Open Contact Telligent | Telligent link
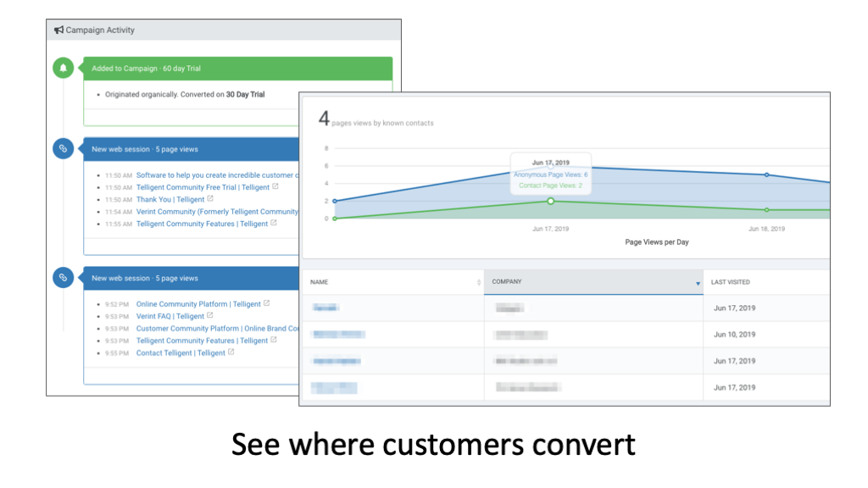868x488 pixels. tap(181, 353)
